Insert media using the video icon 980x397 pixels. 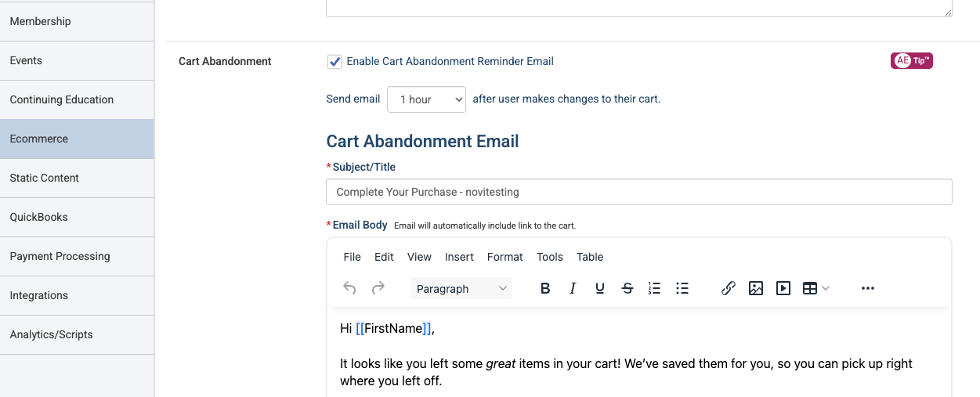coord(783,288)
